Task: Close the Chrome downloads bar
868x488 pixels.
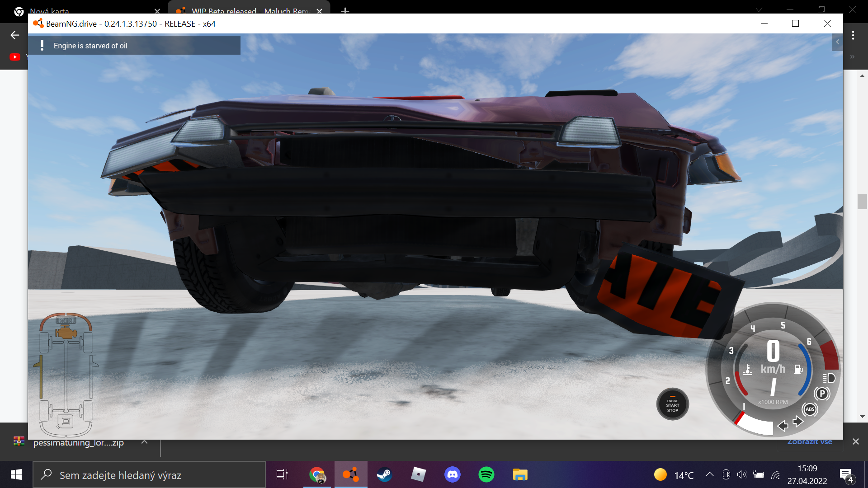Action: coord(855,441)
